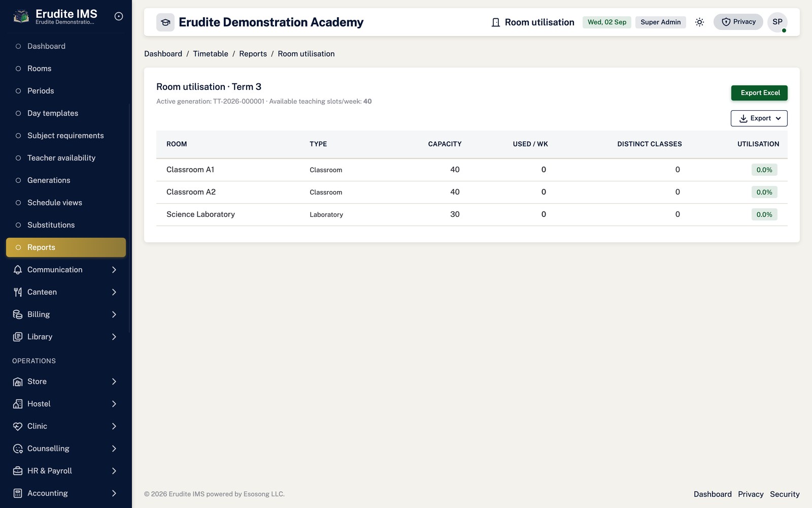Click the Billing coins icon
This screenshot has height=508, width=812.
(x=18, y=314)
